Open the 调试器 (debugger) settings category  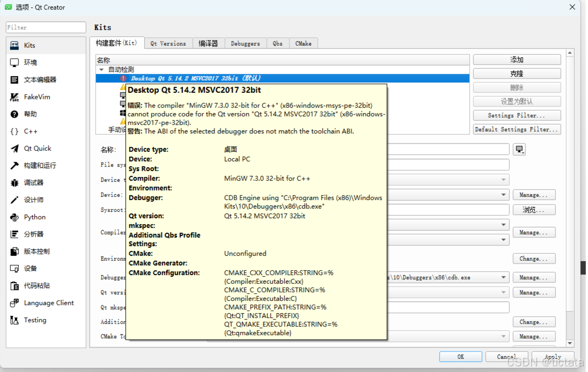[x=34, y=183]
